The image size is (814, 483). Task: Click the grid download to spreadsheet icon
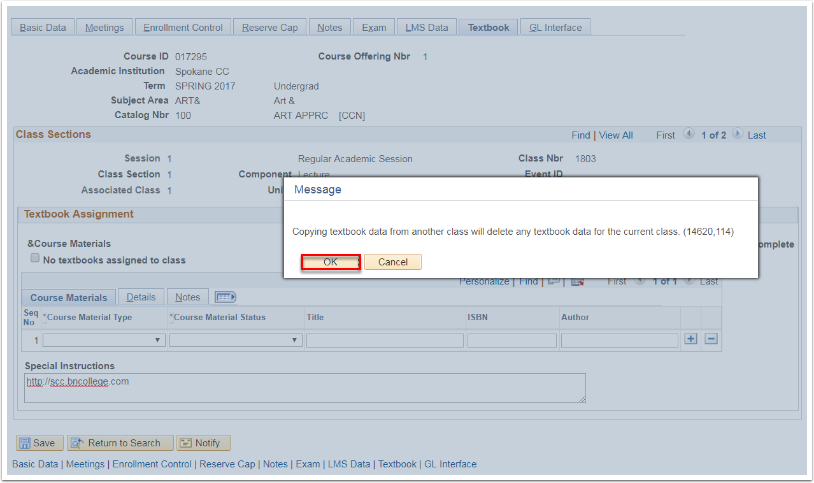[577, 281]
